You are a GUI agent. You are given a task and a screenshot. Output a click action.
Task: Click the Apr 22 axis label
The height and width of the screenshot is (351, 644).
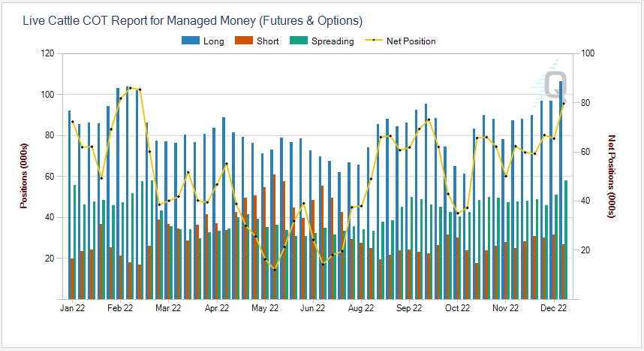(x=217, y=308)
